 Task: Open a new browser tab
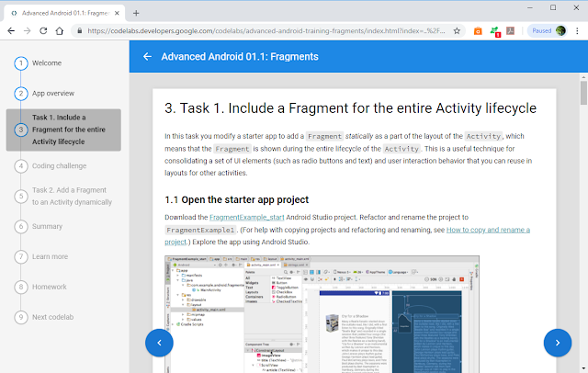(136, 13)
